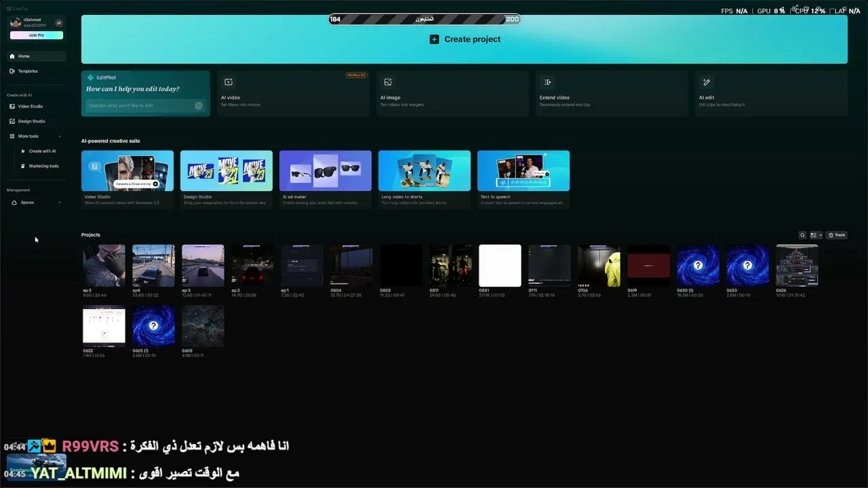Click the Home icon in the sidebar
The height and width of the screenshot is (488, 868).
pos(12,56)
